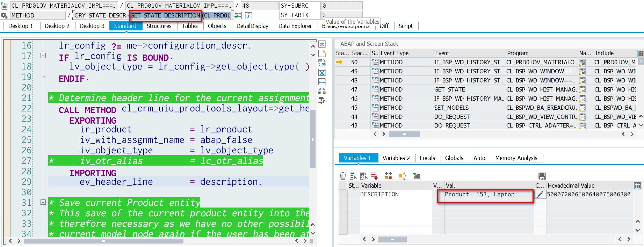Screen dimensions: 644x247
Task: Click the delete row icon with red minus
Action: (x=374, y=176)
